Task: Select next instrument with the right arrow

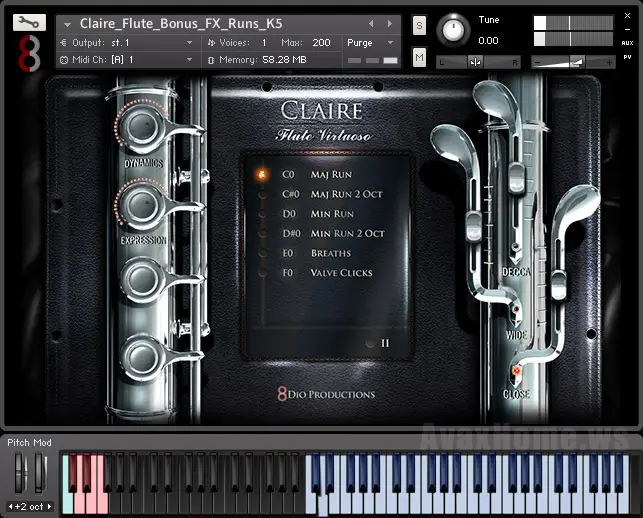Action: 390,24
